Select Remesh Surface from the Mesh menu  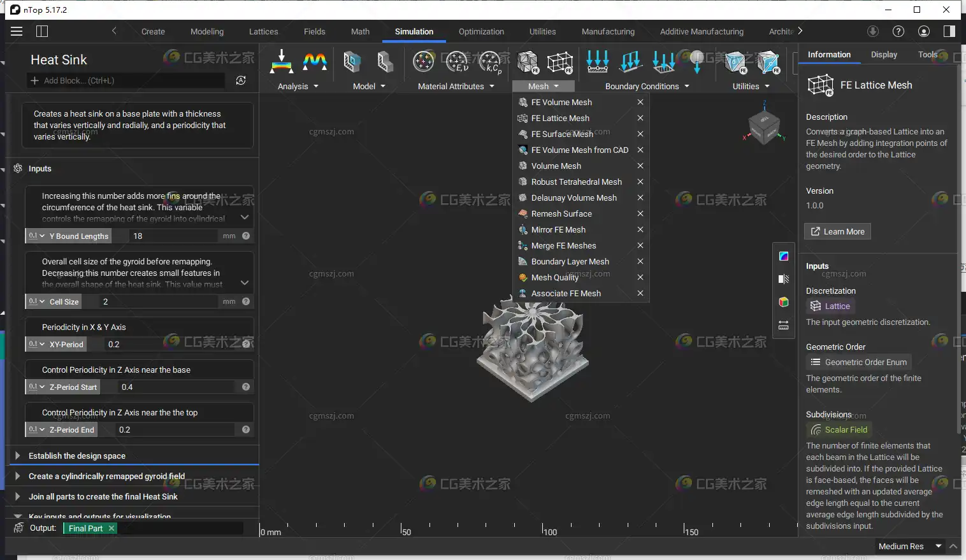pyautogui.click(x=561, y=213)
